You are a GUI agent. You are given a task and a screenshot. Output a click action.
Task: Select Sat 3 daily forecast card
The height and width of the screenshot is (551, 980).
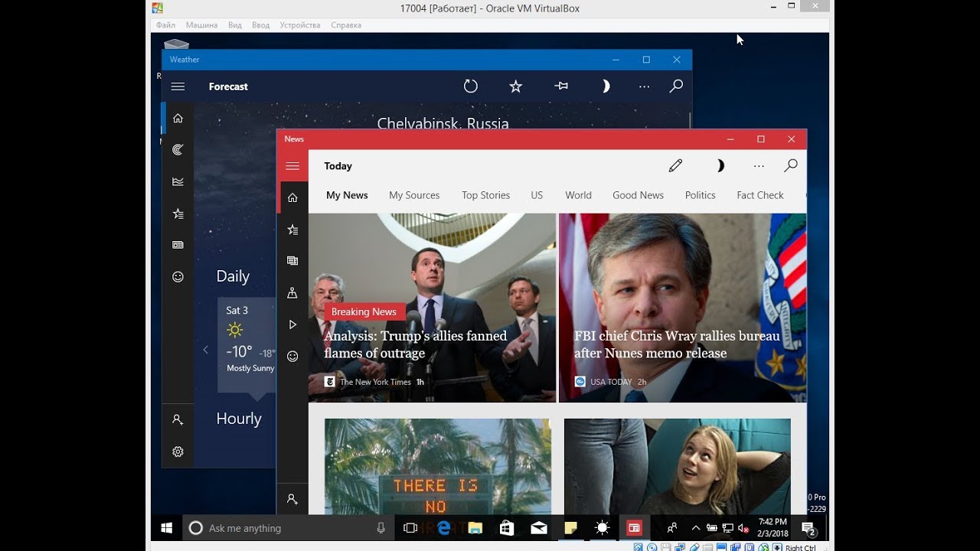[247, 344]
